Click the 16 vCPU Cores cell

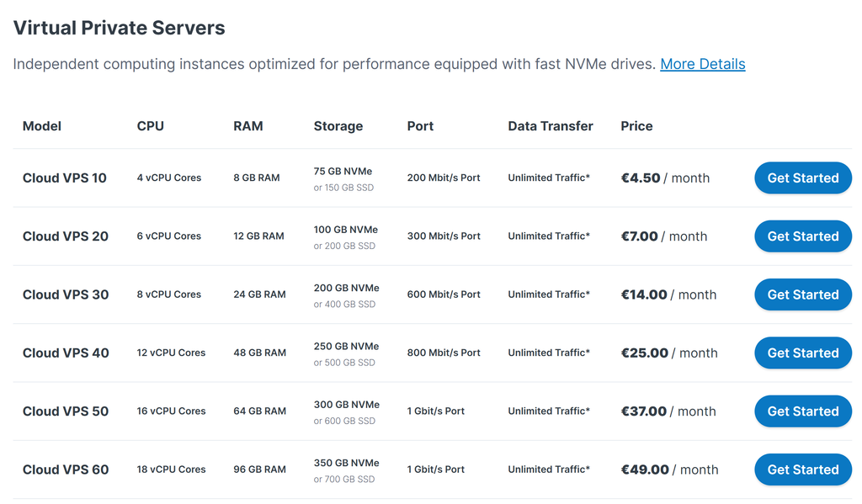coord(171,411)
